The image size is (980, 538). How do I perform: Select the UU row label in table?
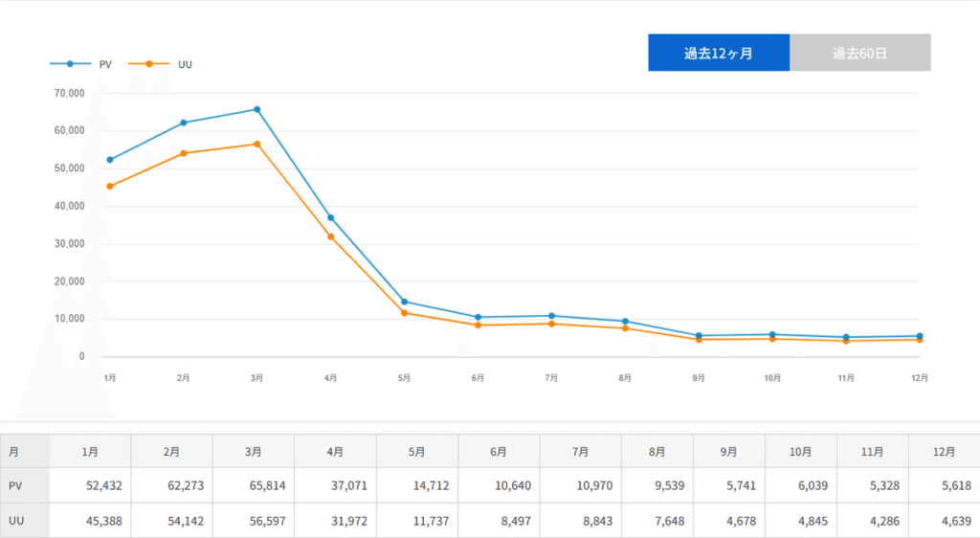25,521
